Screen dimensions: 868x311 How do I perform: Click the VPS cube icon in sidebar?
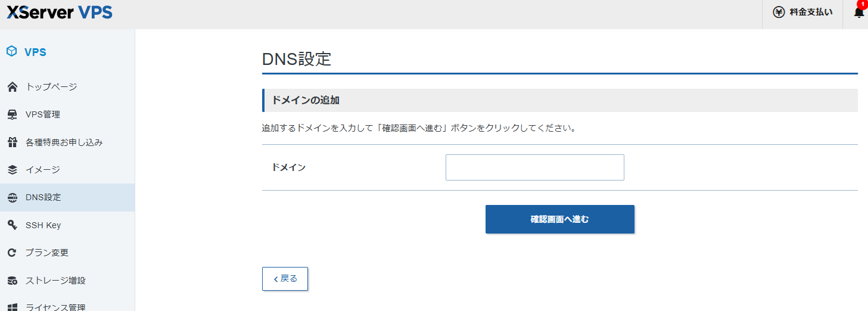[x=12, y=52]
